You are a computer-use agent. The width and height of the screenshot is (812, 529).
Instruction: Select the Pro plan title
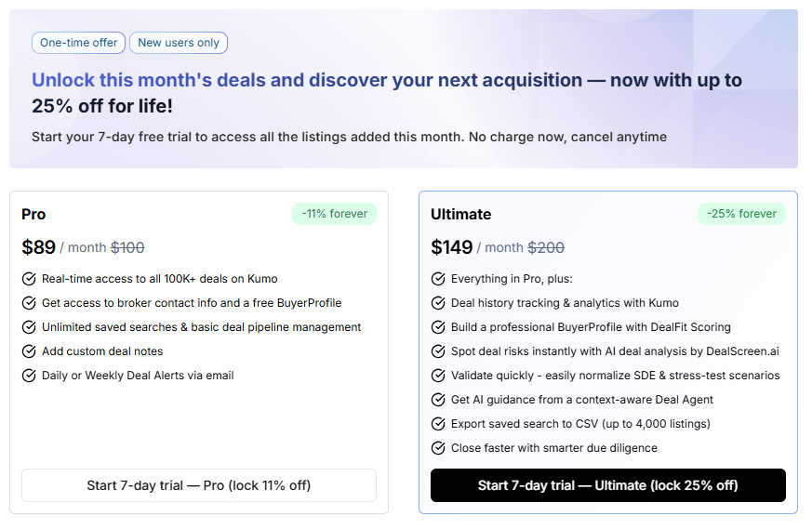pos(33,215)
